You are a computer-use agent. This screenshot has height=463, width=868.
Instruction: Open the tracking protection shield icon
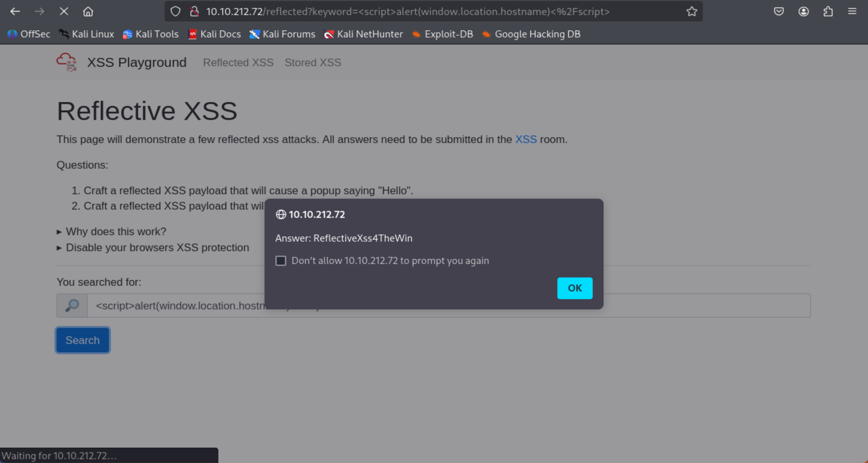click(175, 11)
